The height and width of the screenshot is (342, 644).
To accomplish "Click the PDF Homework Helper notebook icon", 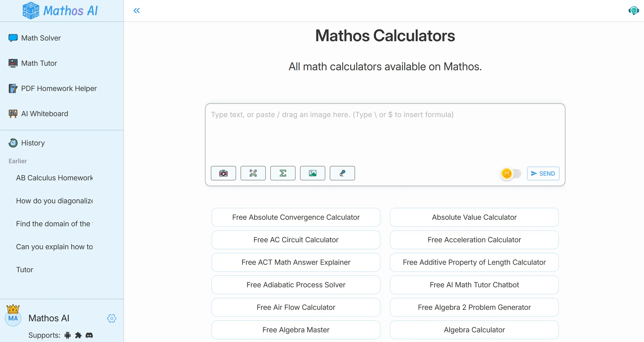I will (x=13, y=88).
